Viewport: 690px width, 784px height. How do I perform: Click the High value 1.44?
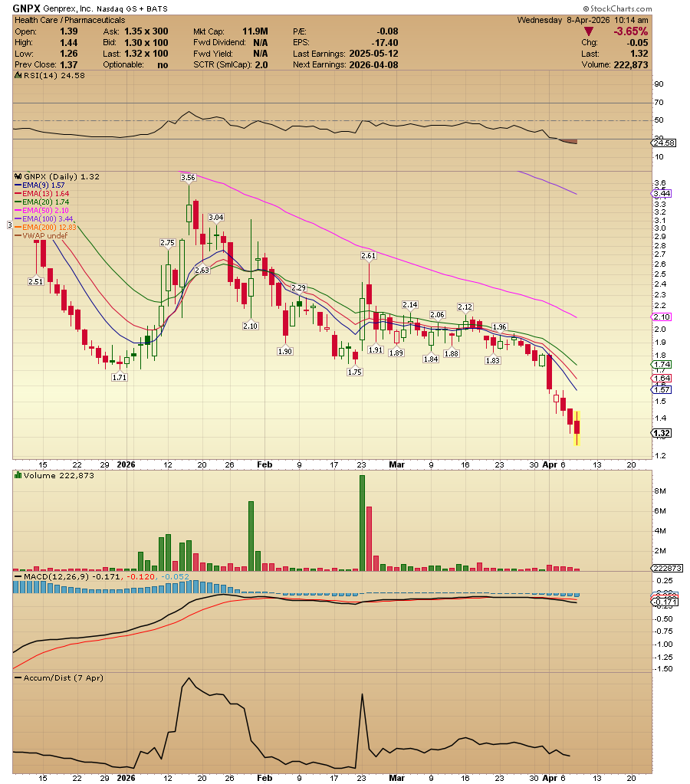click(x=69, y=42)
